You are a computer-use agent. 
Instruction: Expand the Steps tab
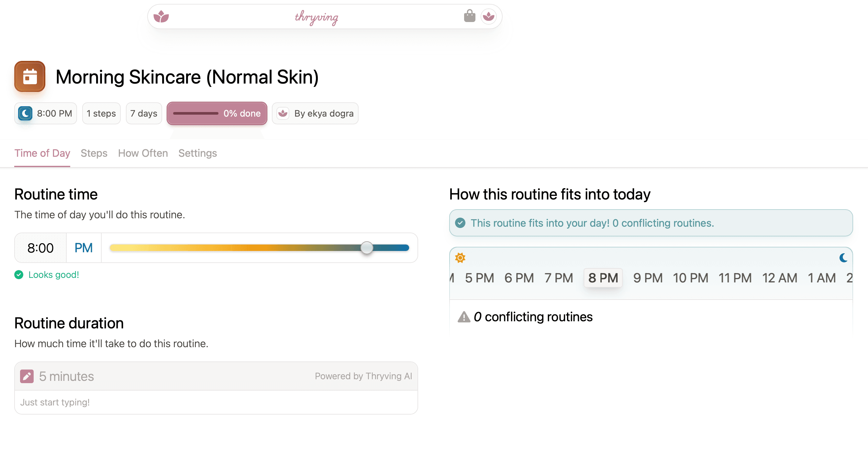[94, 153]
